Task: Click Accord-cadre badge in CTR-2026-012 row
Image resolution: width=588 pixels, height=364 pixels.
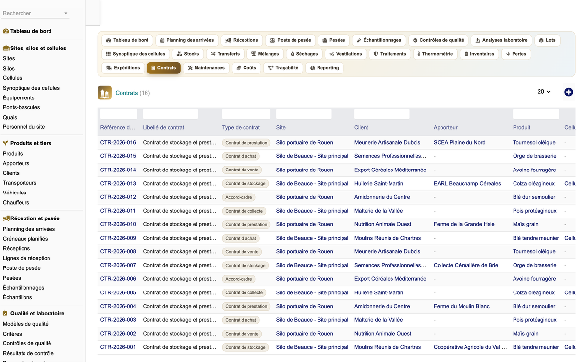Action: pyautogui.click(x=239, y=197)
